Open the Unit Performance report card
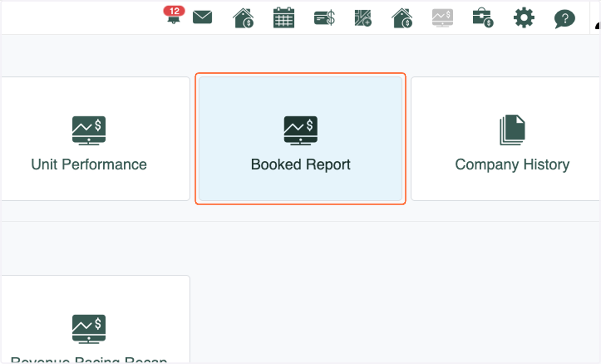Viewport: 601px width, 364px height. [95, 139]
